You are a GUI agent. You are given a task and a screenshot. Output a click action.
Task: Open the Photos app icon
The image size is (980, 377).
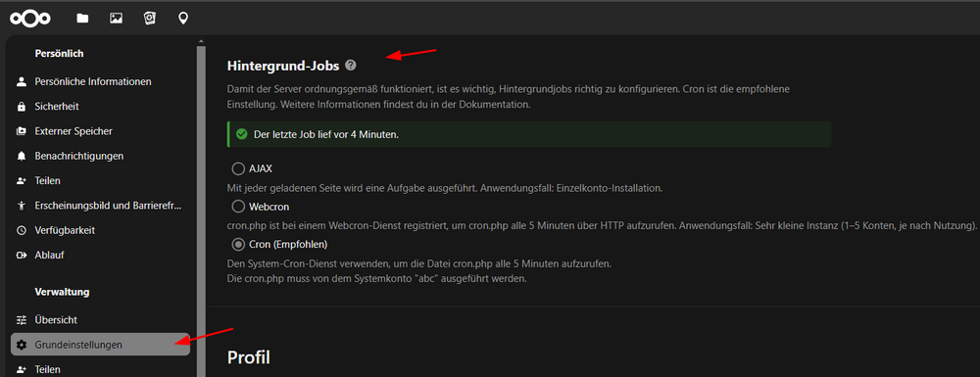point(116,18)
